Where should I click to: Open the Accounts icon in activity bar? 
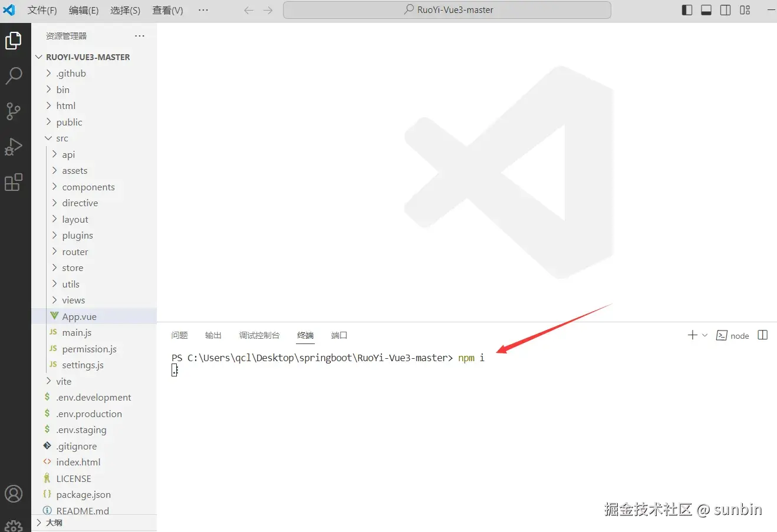[x=14, y=494]
